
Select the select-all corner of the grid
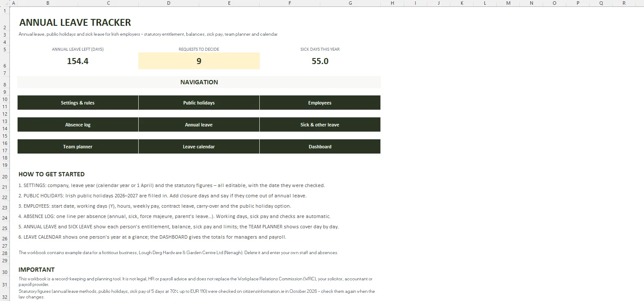pos(5,3)
